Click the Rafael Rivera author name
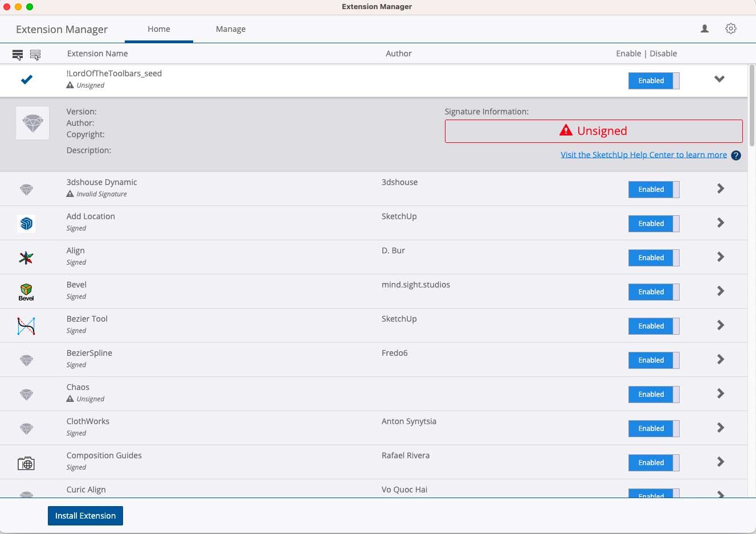The height and width of the screenshot is (534, 756). 406,455
